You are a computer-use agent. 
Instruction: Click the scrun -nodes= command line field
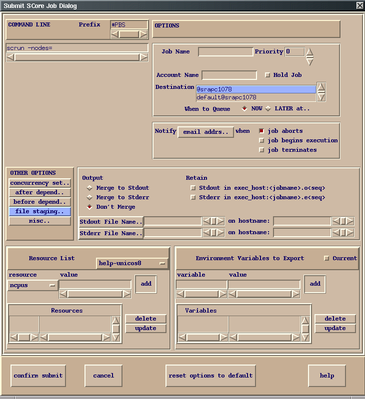pyautogui.click(x=77, y=48)
